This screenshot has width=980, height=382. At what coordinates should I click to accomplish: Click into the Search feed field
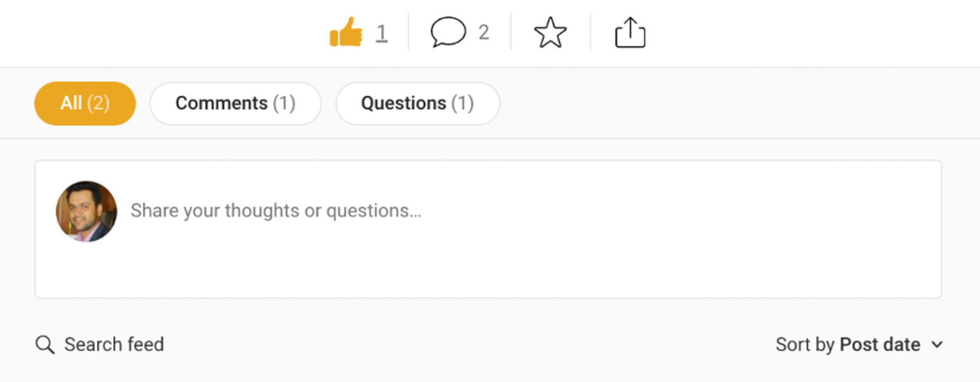coord(114,344)
